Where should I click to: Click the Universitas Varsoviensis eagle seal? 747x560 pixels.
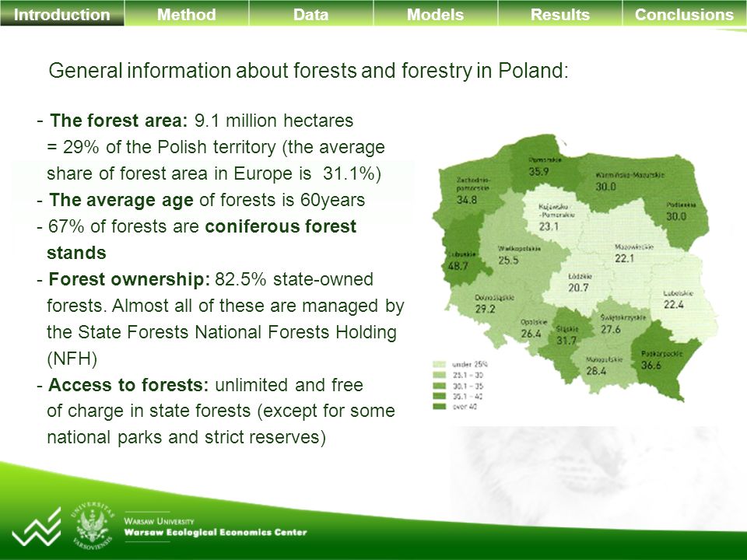coord(93,527)
